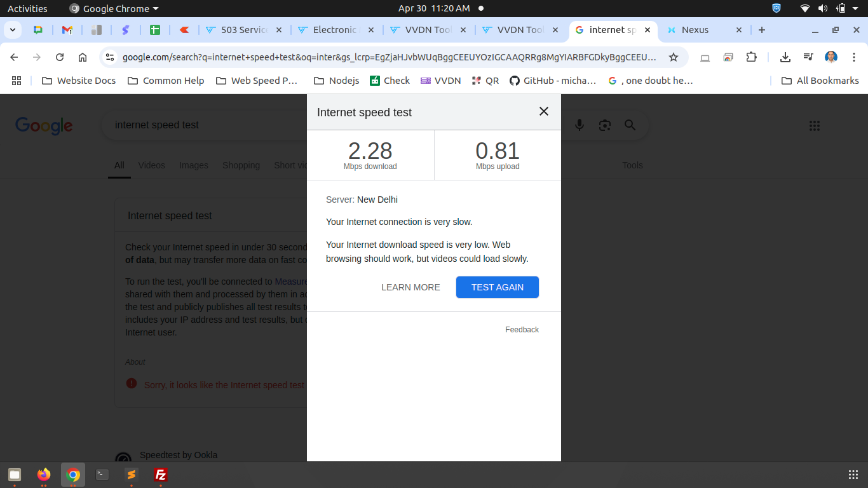
Task: Switch to the Nexus tab
Action: pyautogui.click(x=695, y=30)
